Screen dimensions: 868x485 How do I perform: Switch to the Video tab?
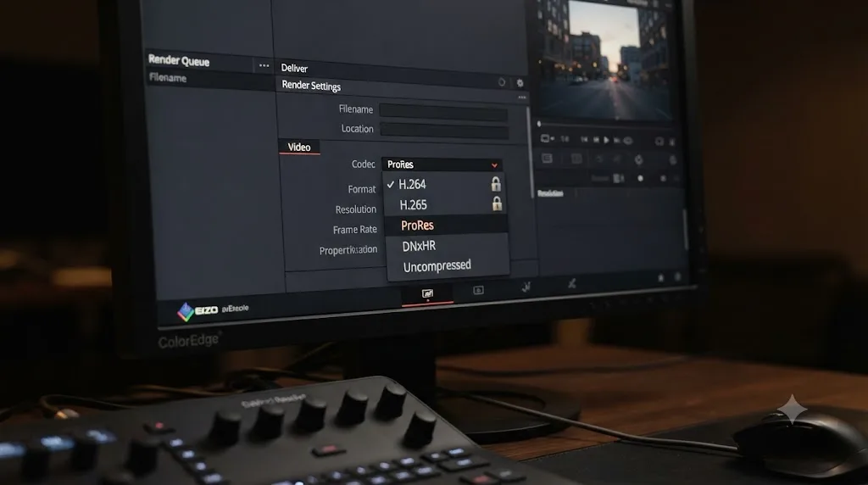pos(299,147)
